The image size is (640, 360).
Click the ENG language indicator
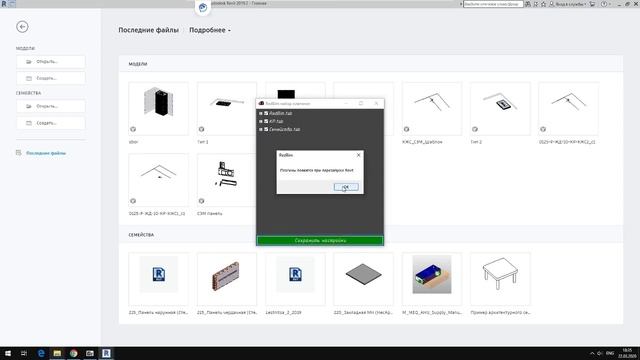pyautogui.click(x=610, y=353)
